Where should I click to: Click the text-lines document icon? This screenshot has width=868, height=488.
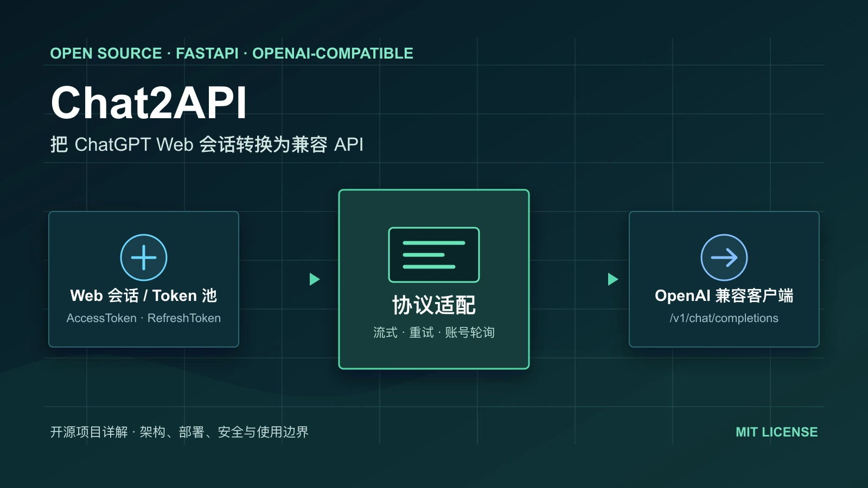434,255
